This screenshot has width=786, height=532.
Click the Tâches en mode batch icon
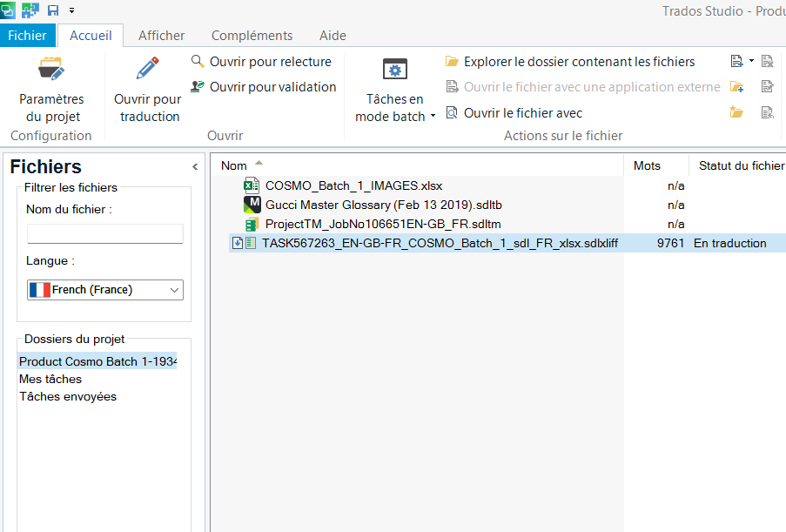pyautogui.click(x=395, y=69)
